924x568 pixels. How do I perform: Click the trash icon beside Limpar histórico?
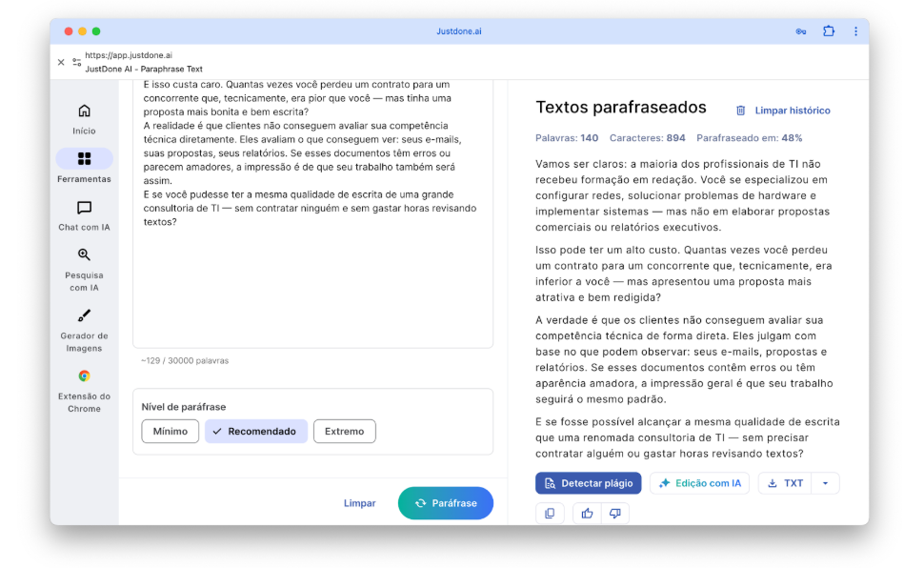tap(741, 111)
